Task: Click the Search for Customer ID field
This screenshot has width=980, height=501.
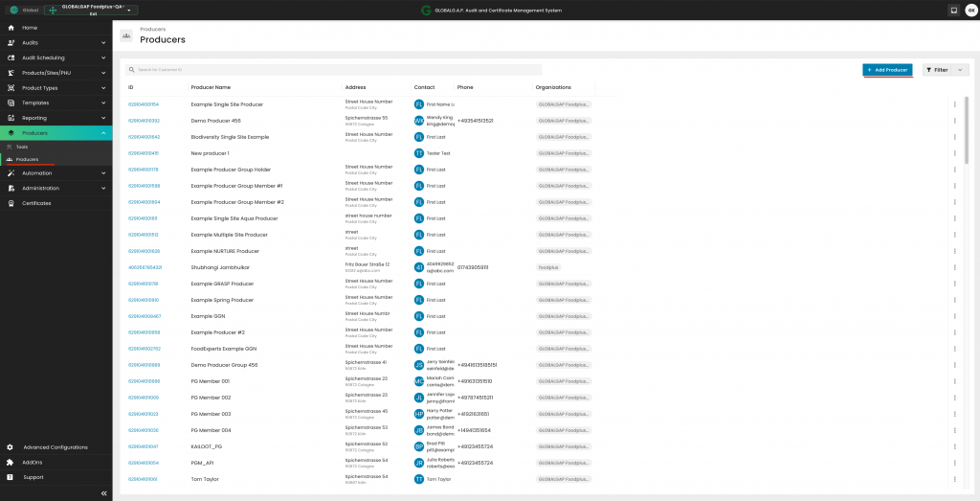Action: point(335,70)
